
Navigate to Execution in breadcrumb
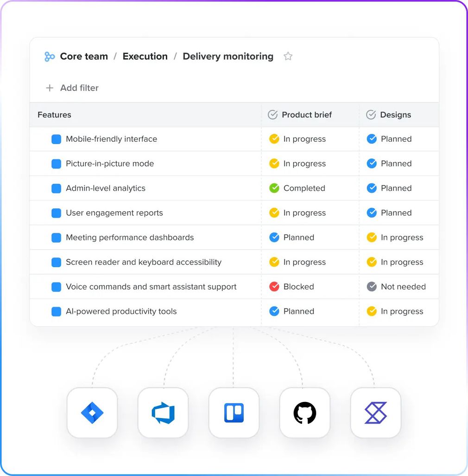145,56
